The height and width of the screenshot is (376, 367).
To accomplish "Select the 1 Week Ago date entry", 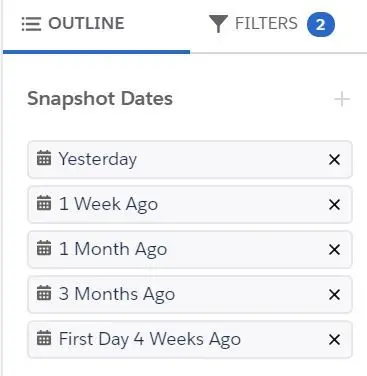I will (x=190, y=205).
